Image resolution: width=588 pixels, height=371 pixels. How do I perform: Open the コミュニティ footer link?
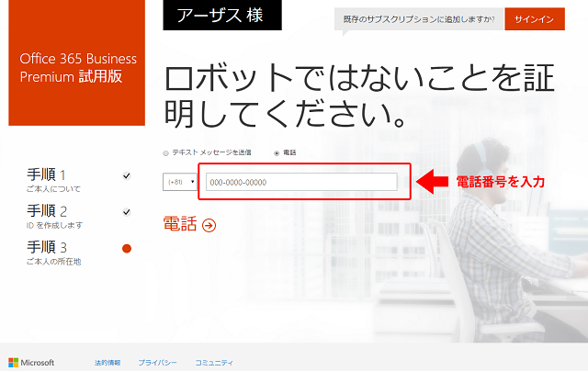(214, 363)
